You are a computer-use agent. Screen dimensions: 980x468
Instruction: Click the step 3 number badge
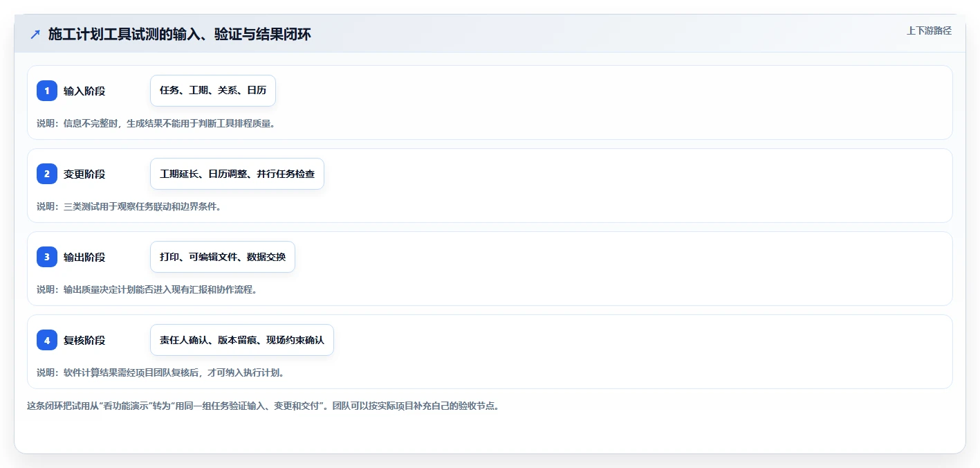(47, 257)
